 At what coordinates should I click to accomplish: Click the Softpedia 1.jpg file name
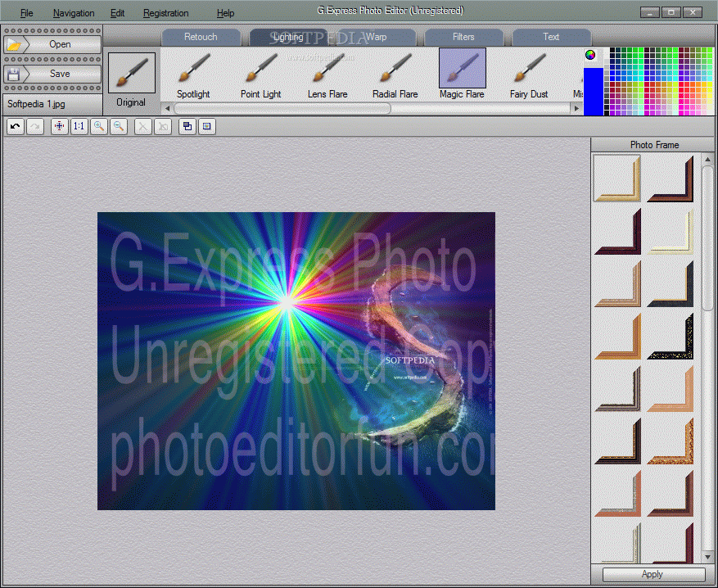click(x=36, y=104)
